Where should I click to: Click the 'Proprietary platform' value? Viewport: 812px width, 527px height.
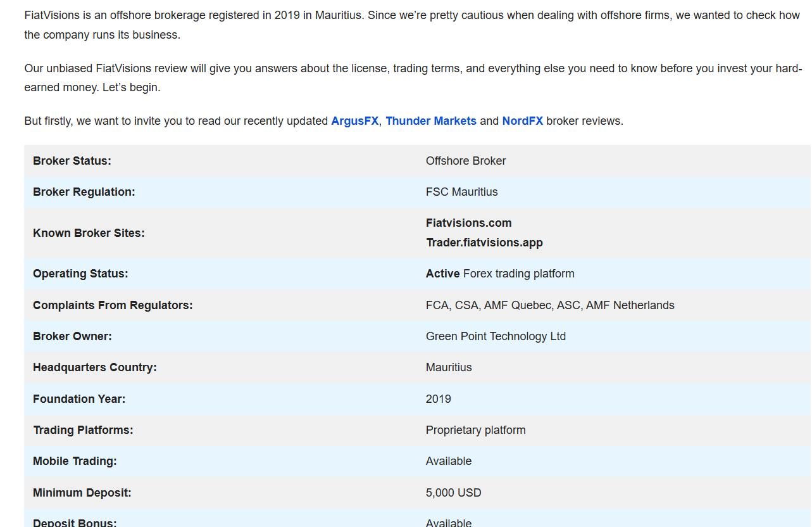[x=475, y=430]
